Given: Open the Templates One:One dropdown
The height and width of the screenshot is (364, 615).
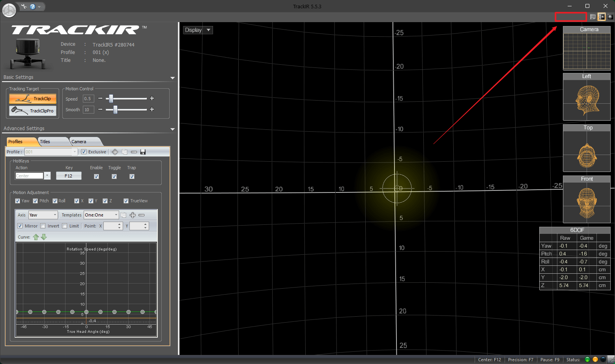Looking at the screenshot, I should [101, 215].
